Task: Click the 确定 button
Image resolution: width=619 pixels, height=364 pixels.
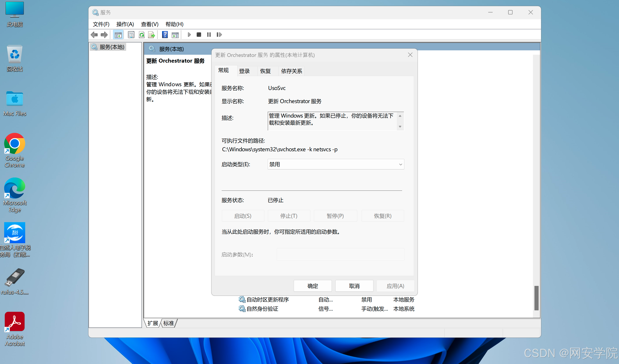Action: (x=312, y=286)
